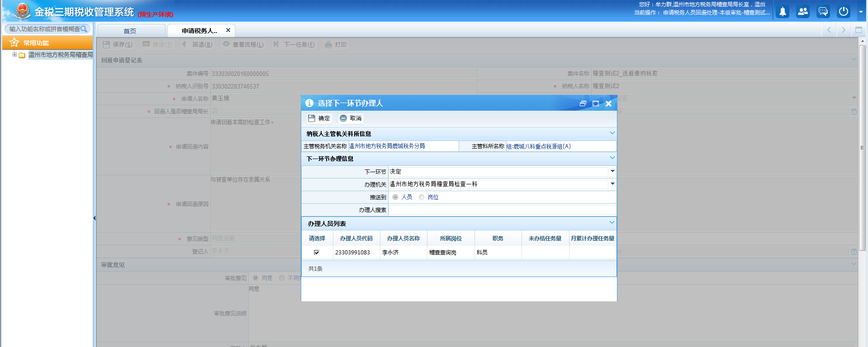The height and width of the screenshot is (347, 868).
Task: Click the tab window layout icon
Action: pyautogui.click(x=859, y=30)
